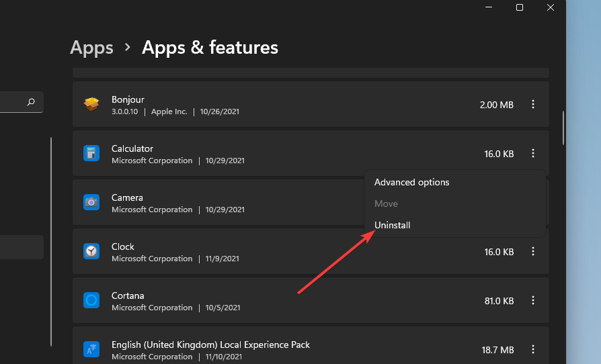Click the 16.0 KB size of Calculator

pyautogui.click(x=499, y=154)
